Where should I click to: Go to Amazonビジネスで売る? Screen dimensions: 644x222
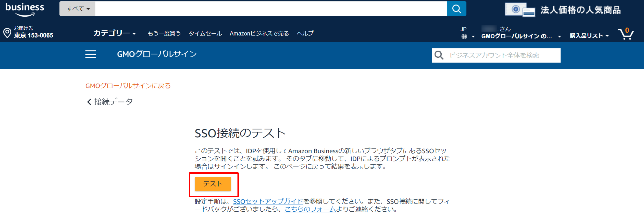[x=259, y=33]
